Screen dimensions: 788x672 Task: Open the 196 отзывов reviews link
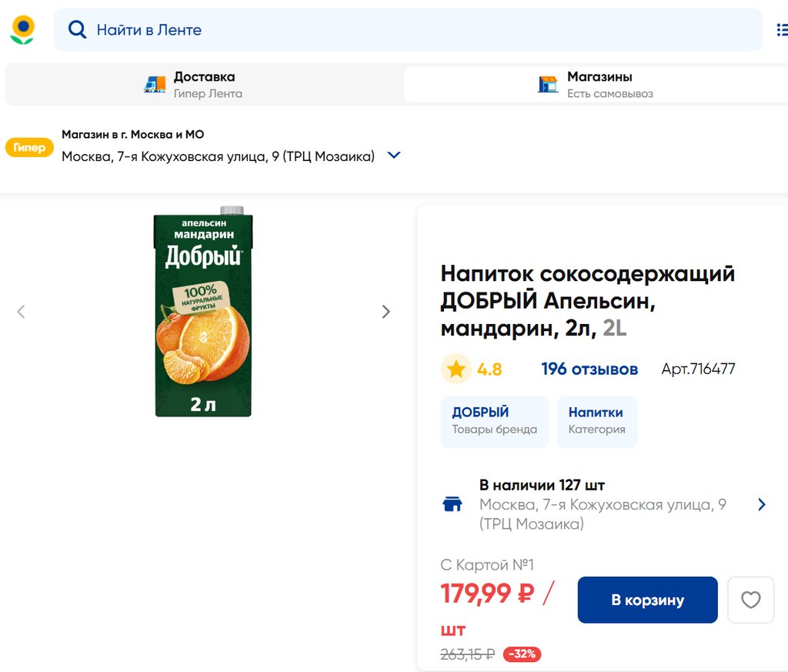(x=589, y=369)
